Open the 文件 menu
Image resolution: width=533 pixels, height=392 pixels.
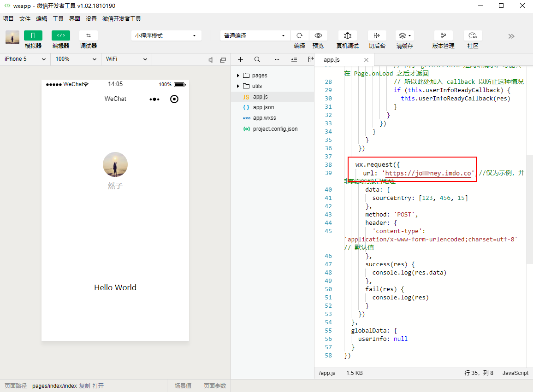(x=25, y=19)
